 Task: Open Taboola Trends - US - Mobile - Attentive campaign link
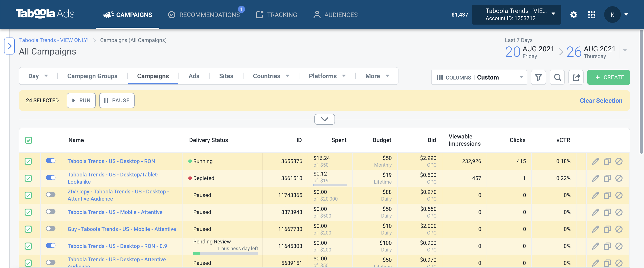pyautogui.click(x=115, y=212)
